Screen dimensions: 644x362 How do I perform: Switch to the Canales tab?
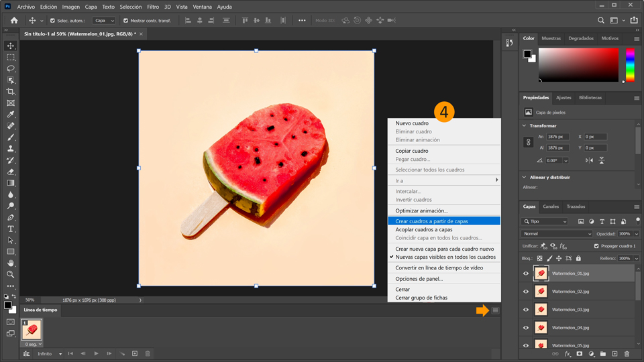click(x=551, y=206)
